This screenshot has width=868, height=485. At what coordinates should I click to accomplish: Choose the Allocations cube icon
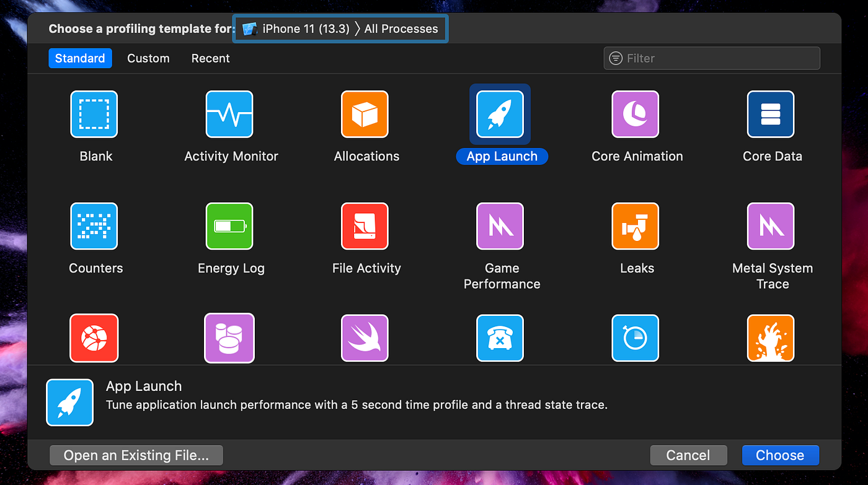tap(365, 114)
